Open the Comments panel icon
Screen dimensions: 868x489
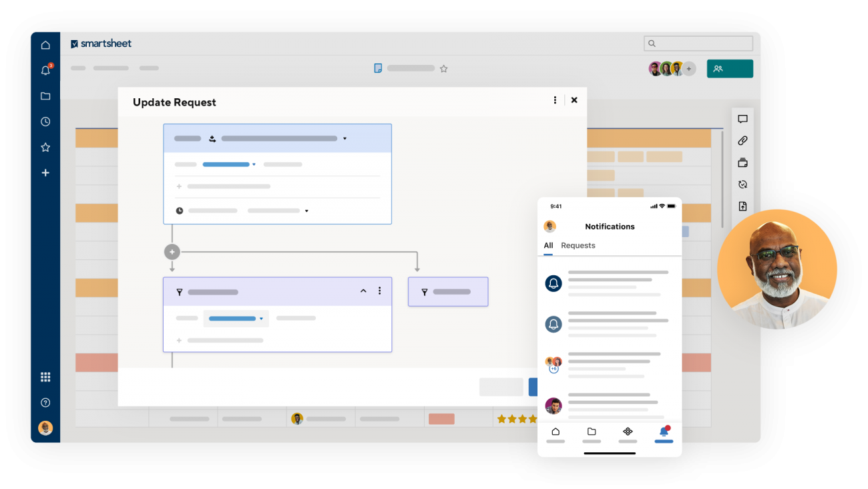pyautogui.click(x=742, y=119)
